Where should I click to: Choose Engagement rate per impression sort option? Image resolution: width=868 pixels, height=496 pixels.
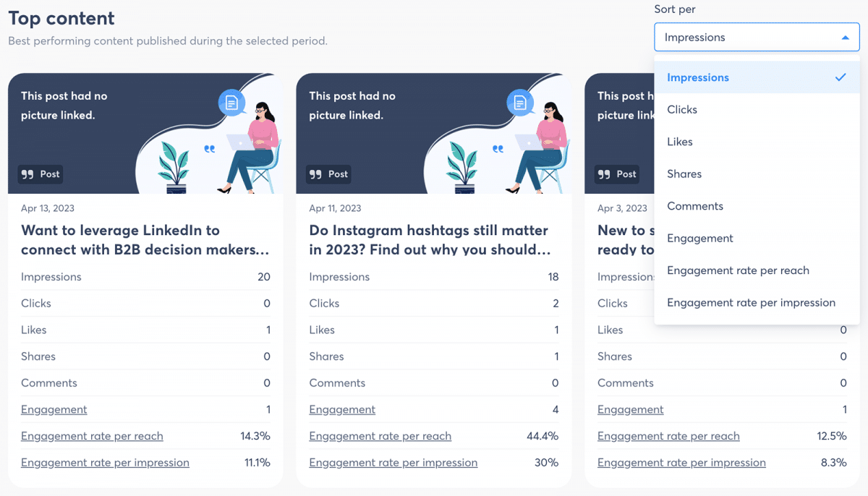(757, 303)
